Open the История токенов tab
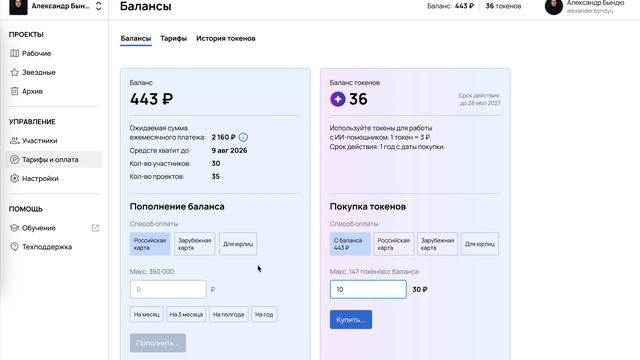Viewport: 640px width, 360px height. pos(226,38)
